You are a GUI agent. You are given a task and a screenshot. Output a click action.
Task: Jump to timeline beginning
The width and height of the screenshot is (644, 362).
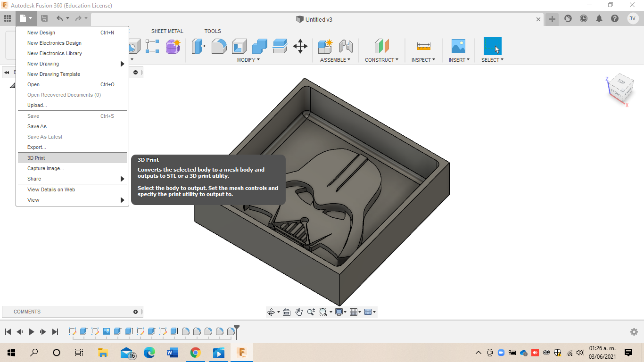[x=8, y=332]
